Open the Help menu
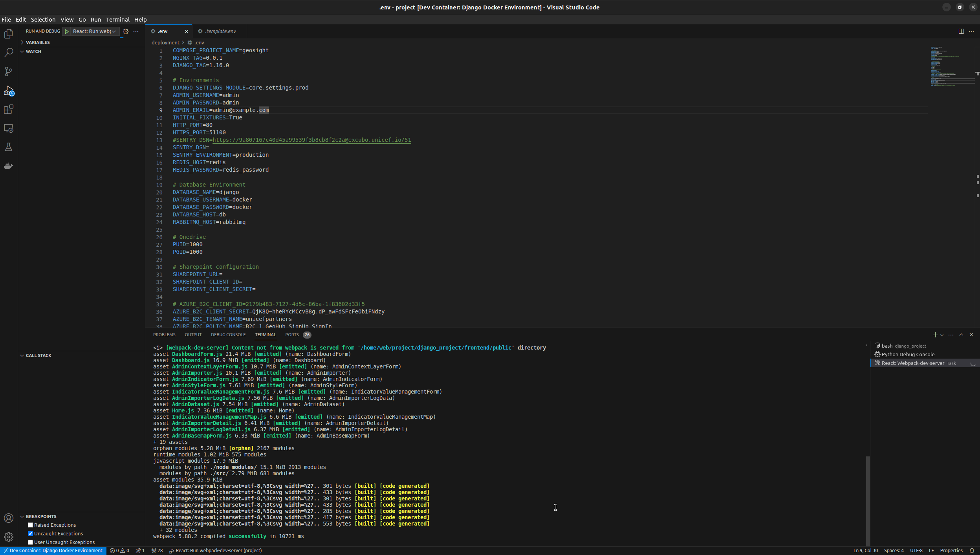 coord(140,20)
